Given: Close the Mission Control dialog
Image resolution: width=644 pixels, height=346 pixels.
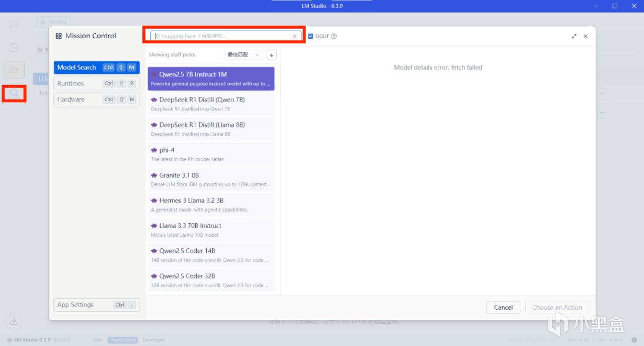Looking at the screenshot, I should pyautogui.click(x=586, y=36).
